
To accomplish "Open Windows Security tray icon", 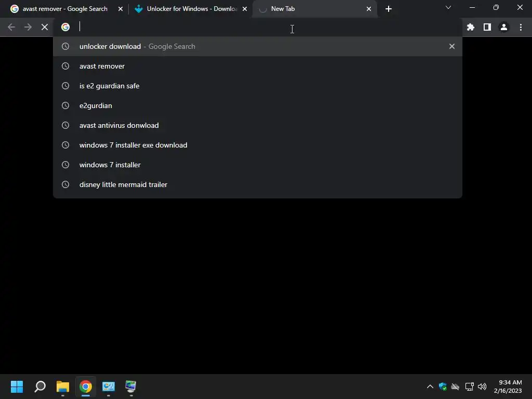I will (443, 387).
